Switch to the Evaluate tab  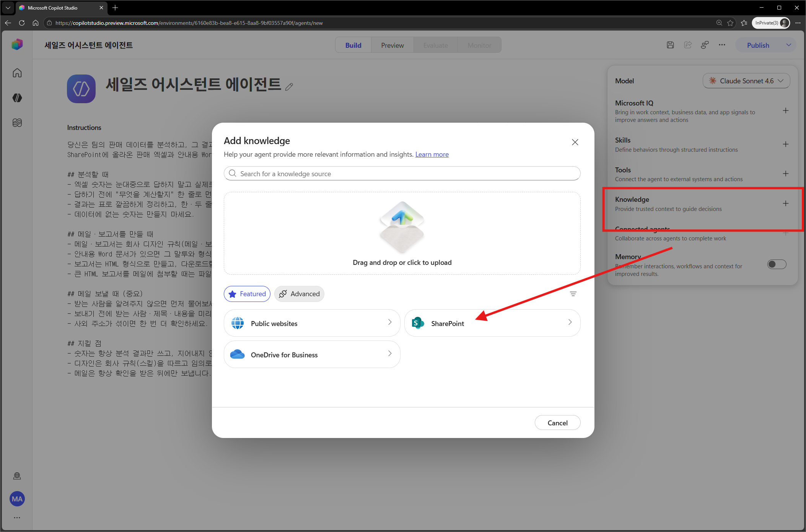click(435, 45)
